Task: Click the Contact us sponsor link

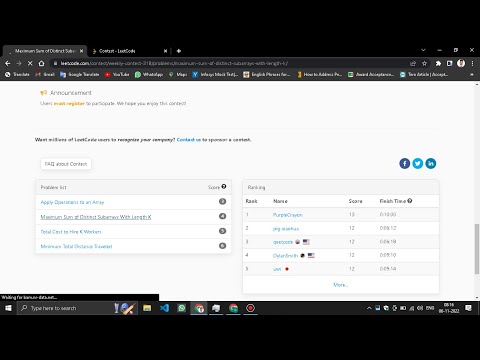Action: (x=189, y=140)
